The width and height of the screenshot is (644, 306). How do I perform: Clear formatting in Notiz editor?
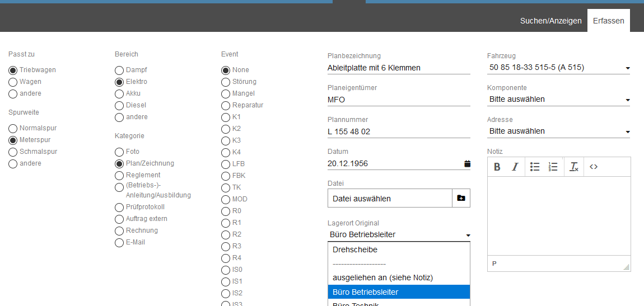[x=574, y=167]
